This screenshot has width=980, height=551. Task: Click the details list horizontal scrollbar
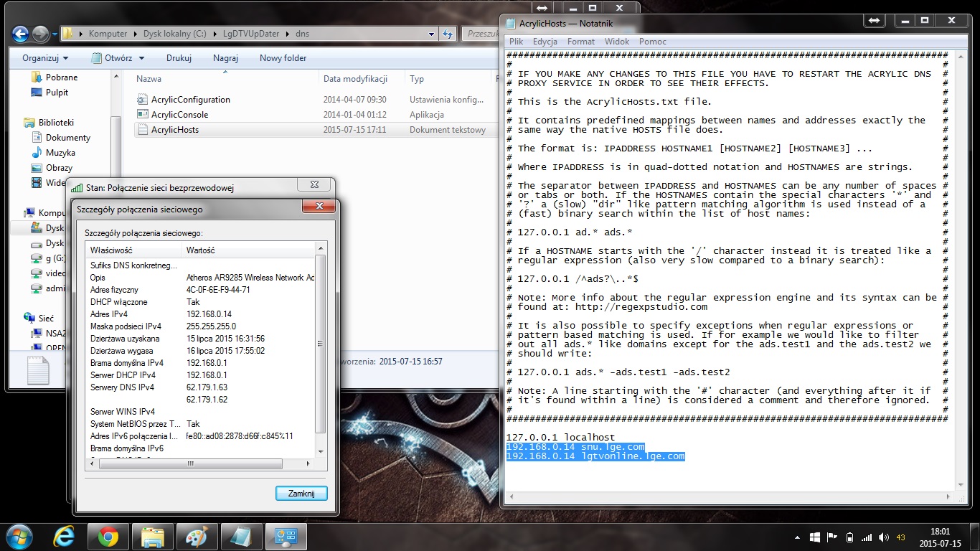[x=200, y=463]
